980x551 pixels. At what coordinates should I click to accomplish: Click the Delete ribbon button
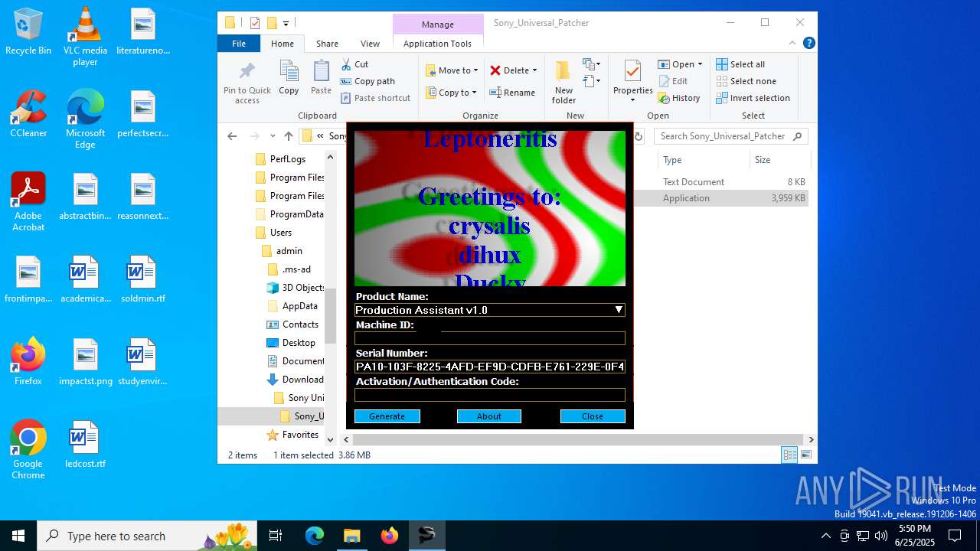[509, 70]
